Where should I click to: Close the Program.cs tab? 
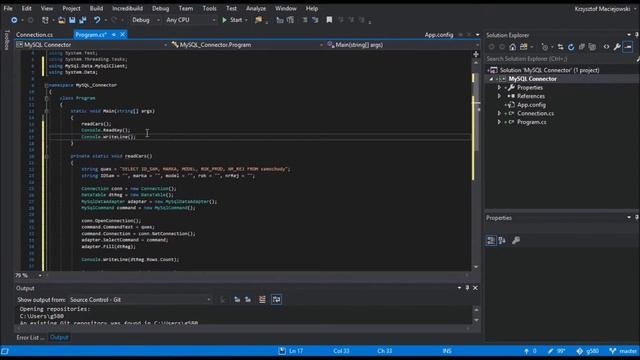122,35
